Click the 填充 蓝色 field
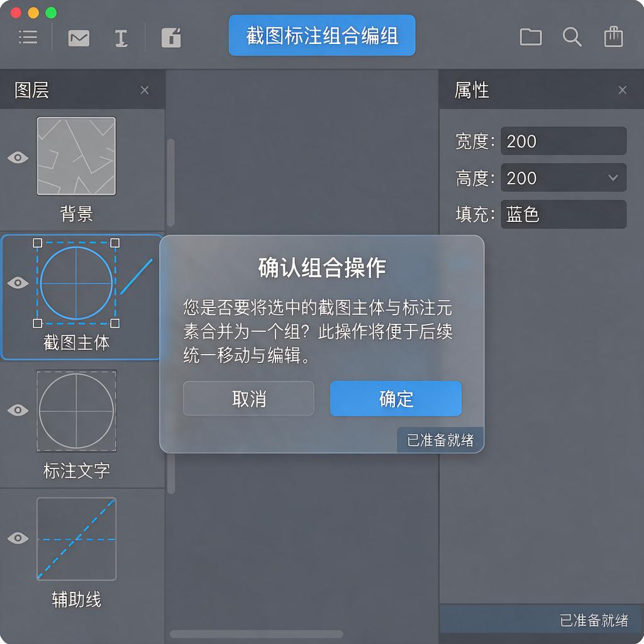 tap(563, 214)
